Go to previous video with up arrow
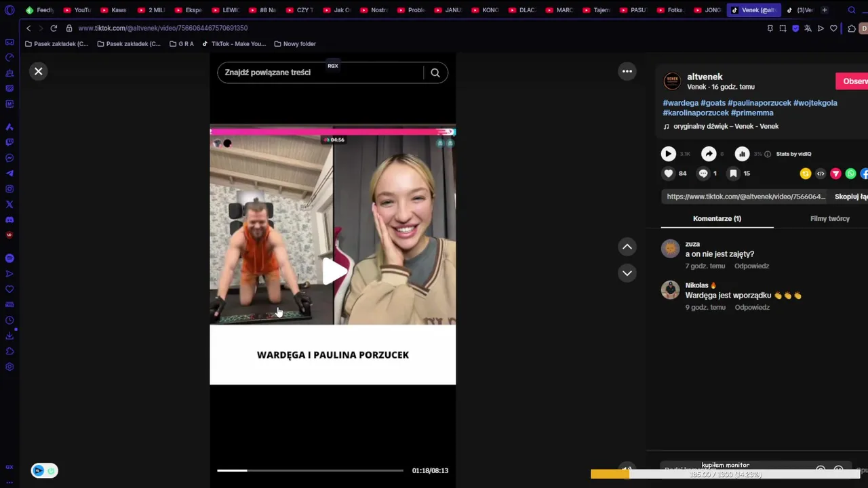This screenshot has width=868, height=488. click(627, 247)
